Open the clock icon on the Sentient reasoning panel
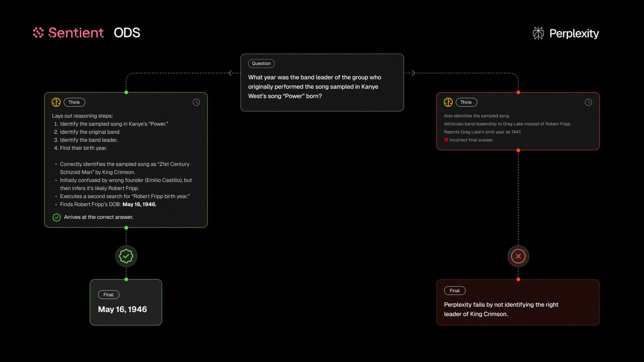 [x=196, y=102]
